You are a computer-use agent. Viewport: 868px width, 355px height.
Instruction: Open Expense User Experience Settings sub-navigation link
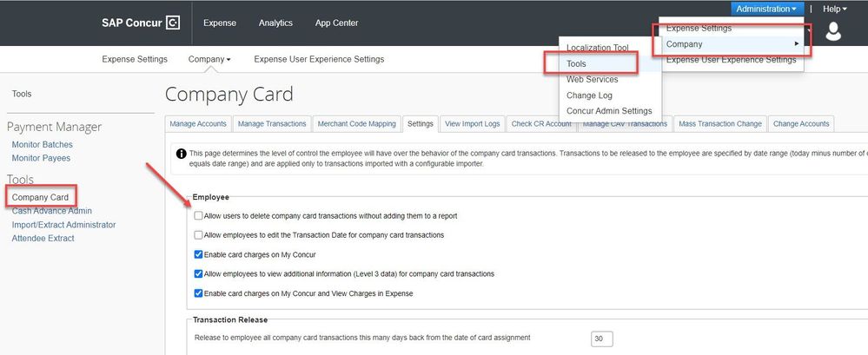coord(319,59)
